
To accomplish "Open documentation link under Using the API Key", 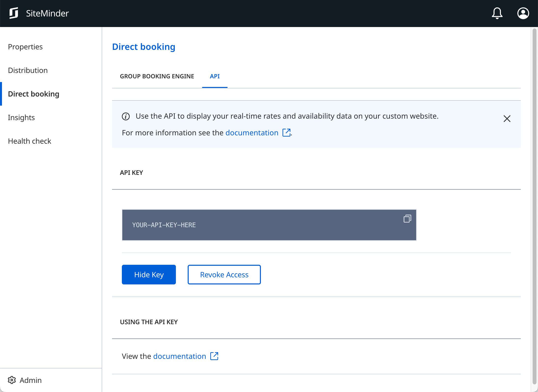I will pyautogui.click(x=180, y=356).
